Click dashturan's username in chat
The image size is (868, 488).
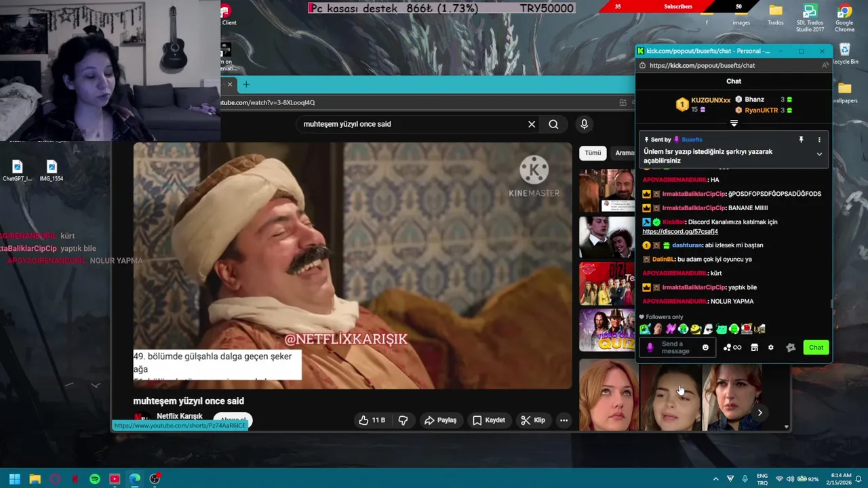point(688,245)
